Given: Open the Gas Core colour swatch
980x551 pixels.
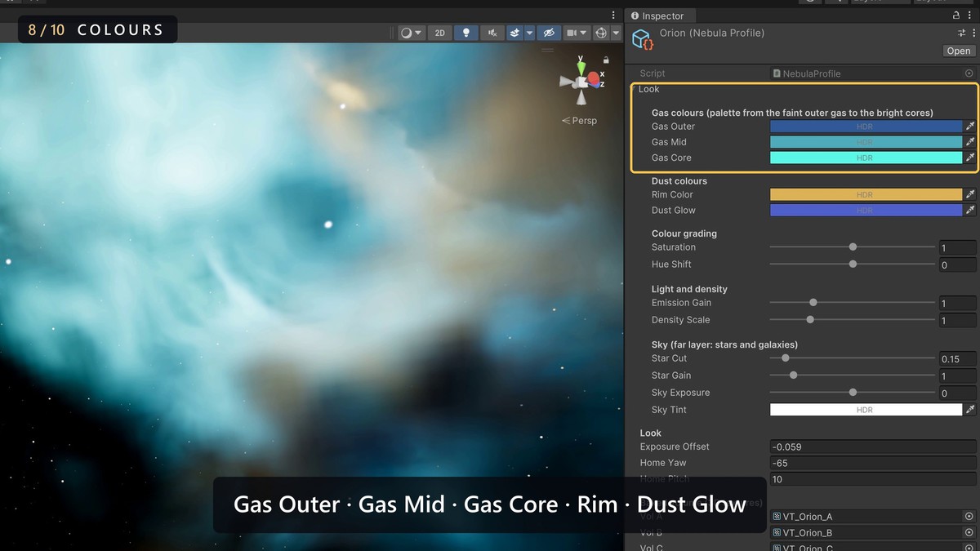Looking at the screenshot, I should pos(866,158).
